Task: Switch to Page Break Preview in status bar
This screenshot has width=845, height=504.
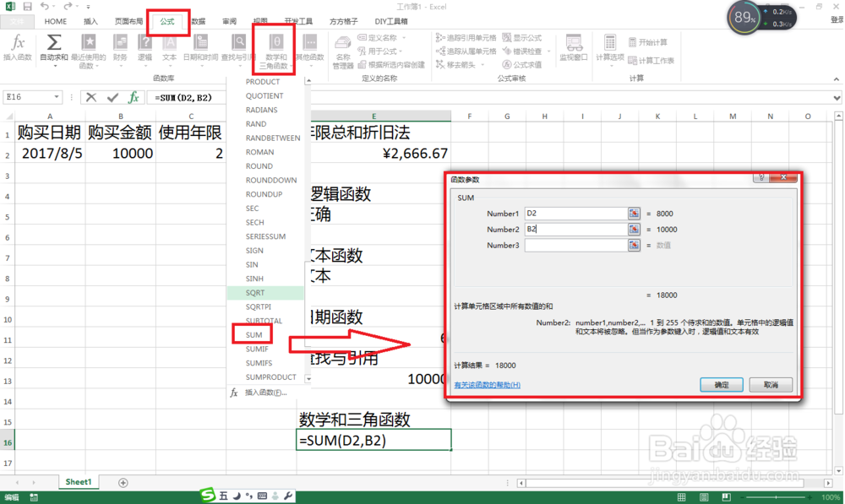Action: (x=727, y=497)
